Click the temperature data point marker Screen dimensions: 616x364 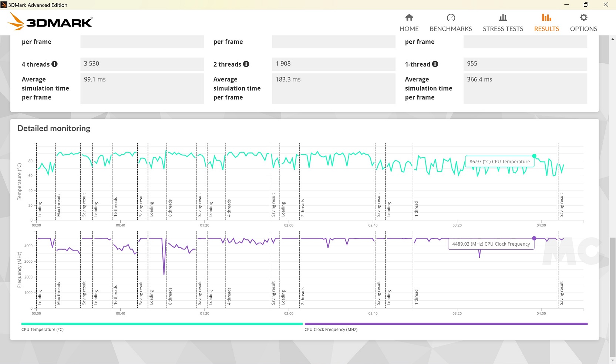(534, 156)
